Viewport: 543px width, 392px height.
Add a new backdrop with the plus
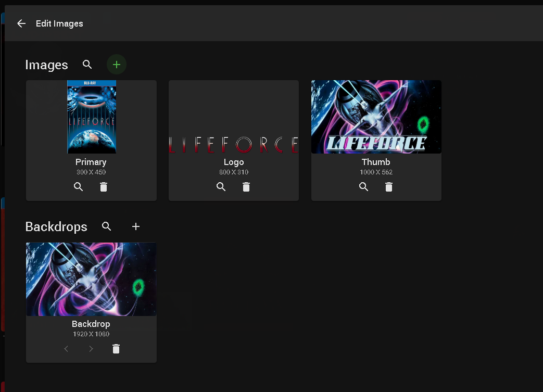[136, 226]
